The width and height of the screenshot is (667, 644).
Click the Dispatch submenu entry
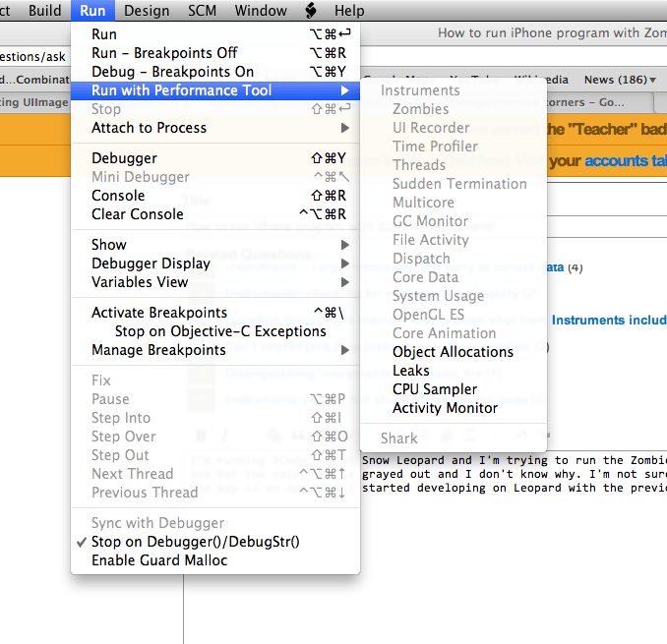coord(454,259)
